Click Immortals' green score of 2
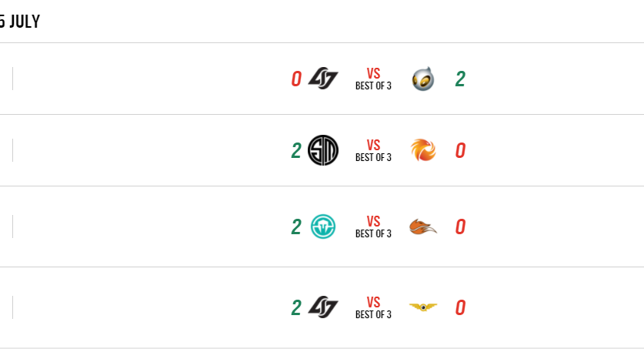This screenshot has height=349, width=644. pos(296,227)
